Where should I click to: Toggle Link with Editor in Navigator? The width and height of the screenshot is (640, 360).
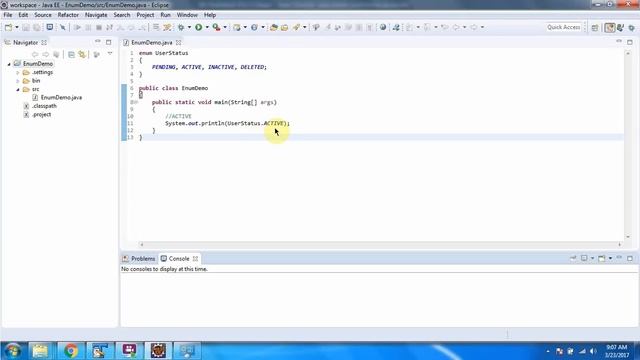(82, 54)
